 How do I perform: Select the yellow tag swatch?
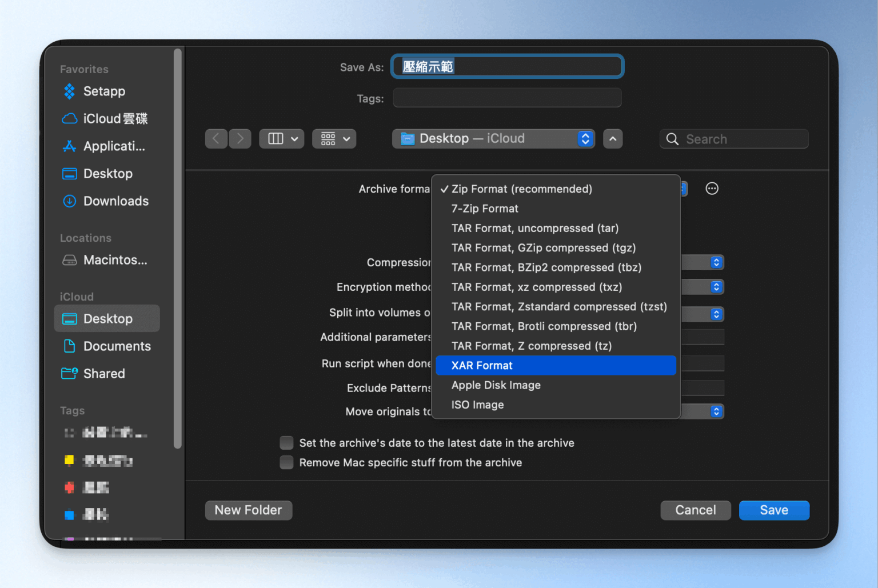click(69, 460)
